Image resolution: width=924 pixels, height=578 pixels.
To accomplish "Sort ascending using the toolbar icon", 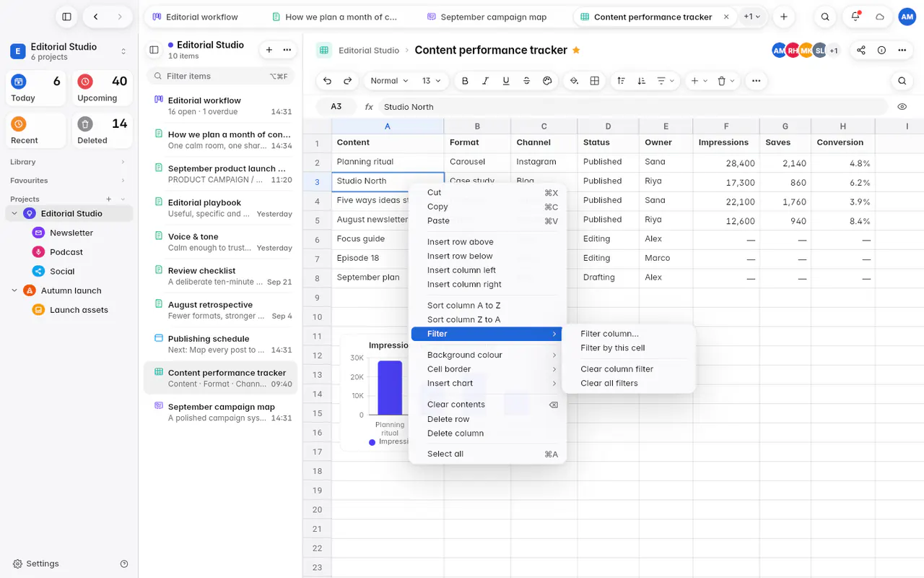I will [x=621, y=81].
